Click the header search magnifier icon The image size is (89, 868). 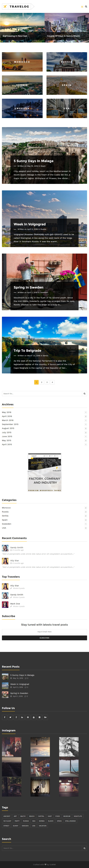pos(86,7)
